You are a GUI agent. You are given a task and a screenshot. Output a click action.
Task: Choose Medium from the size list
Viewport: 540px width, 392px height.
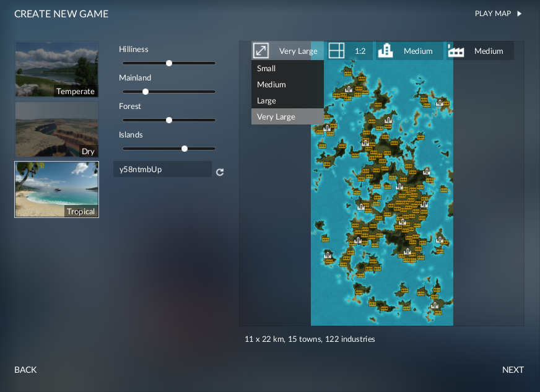point(287,84)
